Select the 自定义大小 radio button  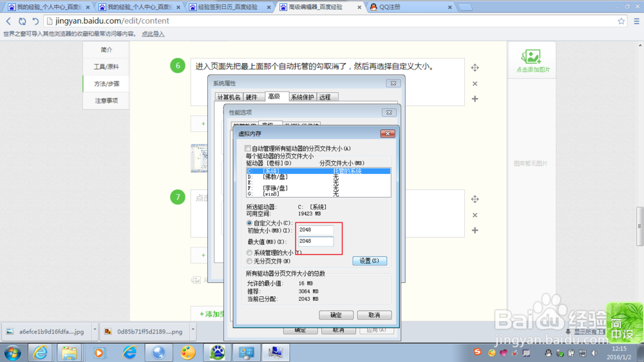(249, 223)
